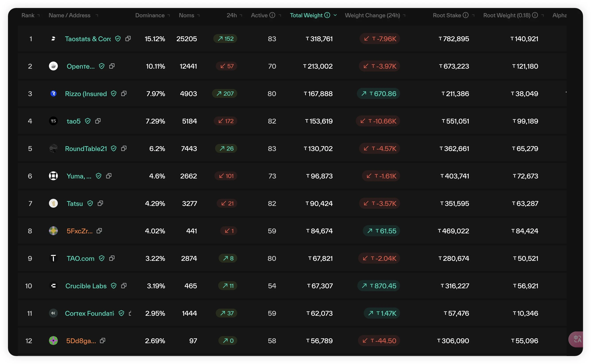Screen dimensions: 591x364
Task: Open RoundTable21 validator link
Action: click(86, 149)
